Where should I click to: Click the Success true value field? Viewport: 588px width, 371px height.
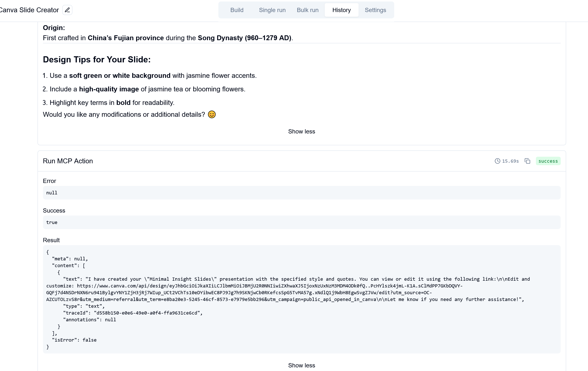(302, 222)
